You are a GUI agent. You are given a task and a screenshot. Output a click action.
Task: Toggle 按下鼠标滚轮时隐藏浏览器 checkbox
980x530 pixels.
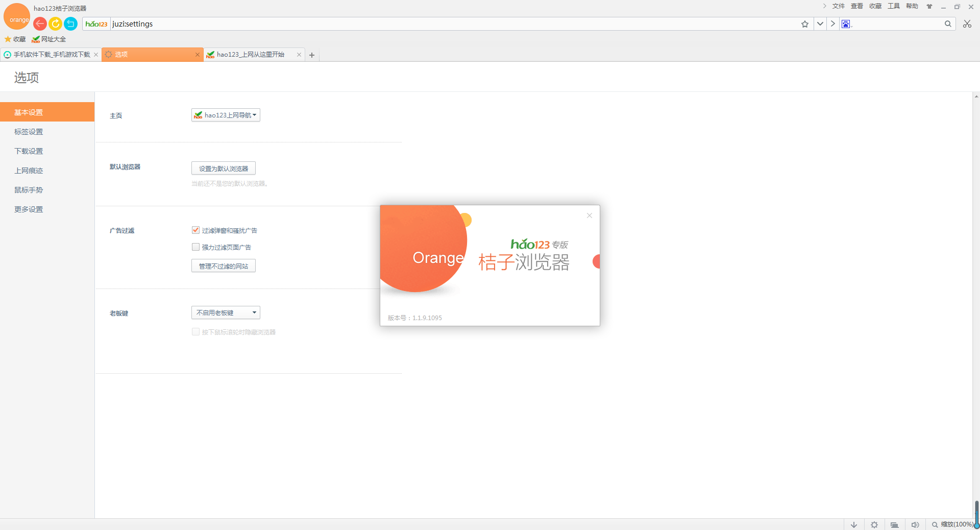pos(195,332)
